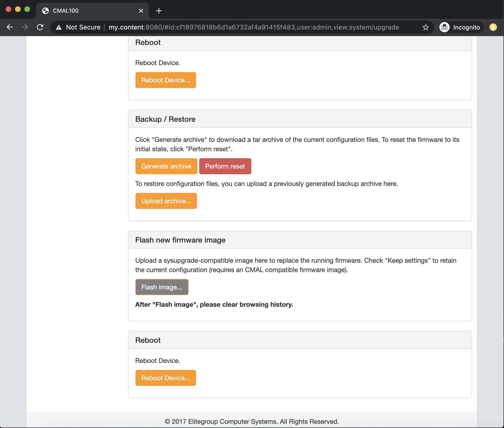Reload the current page
This screenshot has height=428, width=504.
click(x=40, y=27)
